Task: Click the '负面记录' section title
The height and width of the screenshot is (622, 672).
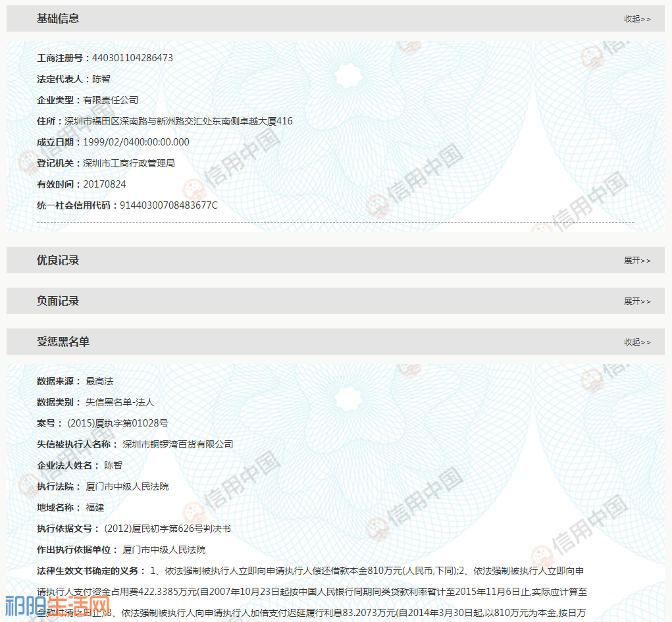Action: tap(58, 301)
